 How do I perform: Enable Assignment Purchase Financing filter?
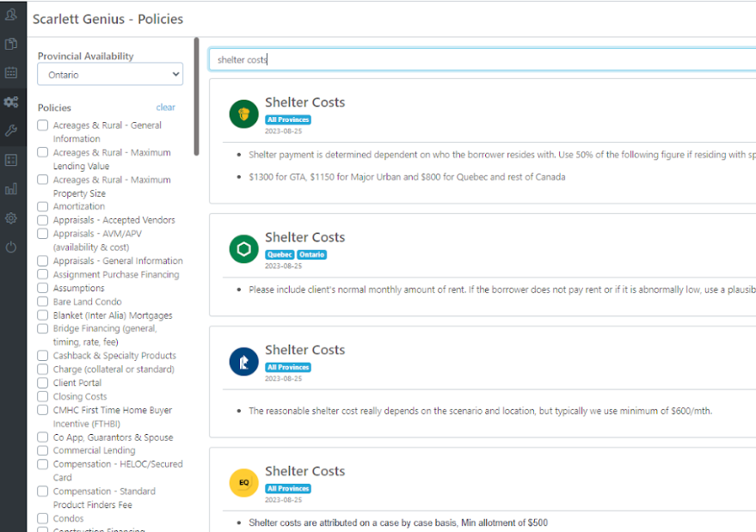point(43,274)
